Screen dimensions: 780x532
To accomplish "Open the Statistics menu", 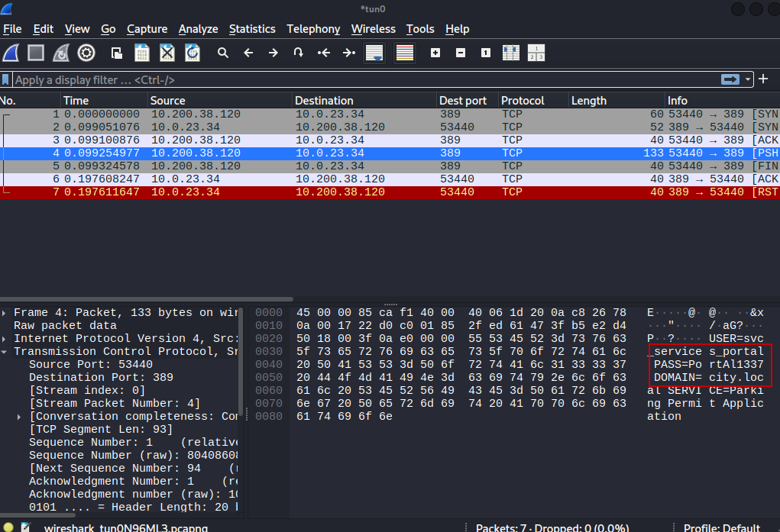I will point(251,29).
